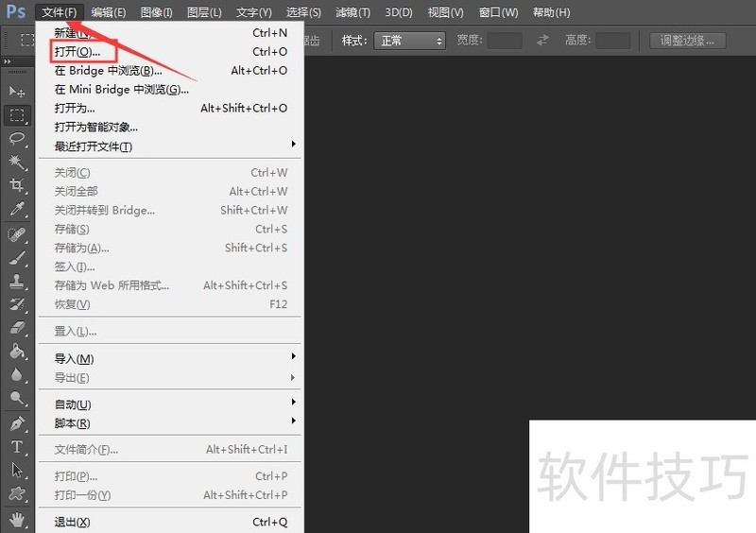Choose 打开为智能对象... entry

(x=170, y=127)
